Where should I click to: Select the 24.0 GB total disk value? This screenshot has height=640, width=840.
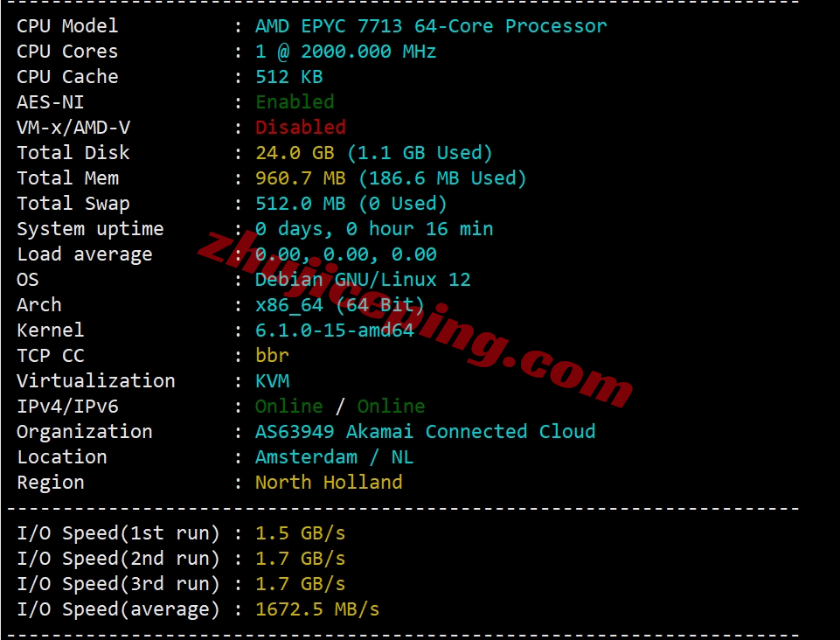(x=295, y=153)
